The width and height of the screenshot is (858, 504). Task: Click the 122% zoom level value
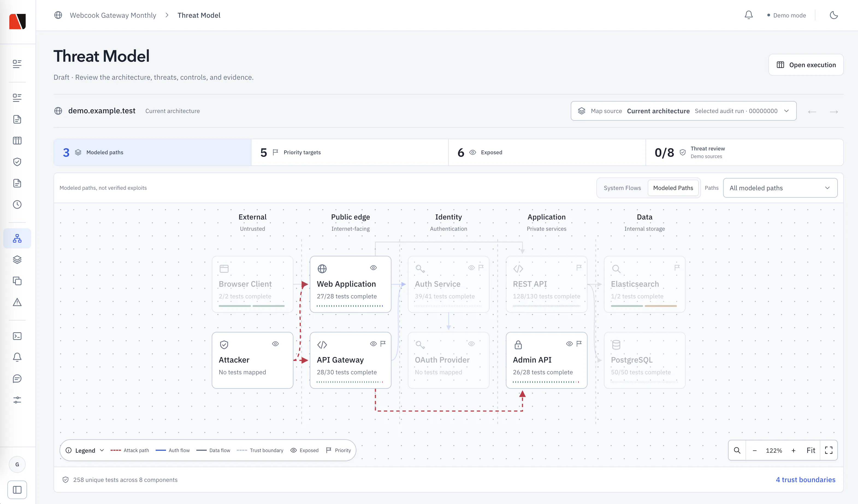(774, 450)
